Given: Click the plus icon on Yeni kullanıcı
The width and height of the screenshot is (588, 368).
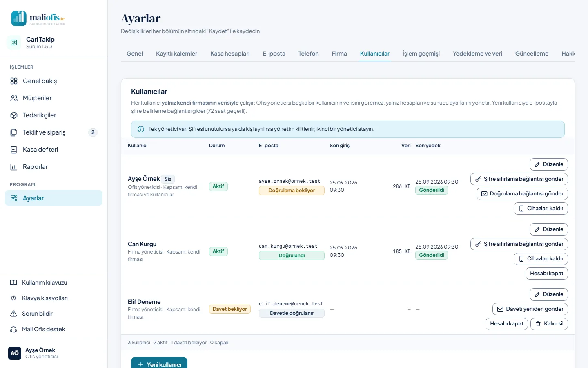Looking at the screenshot, I should tap(140, 365).
